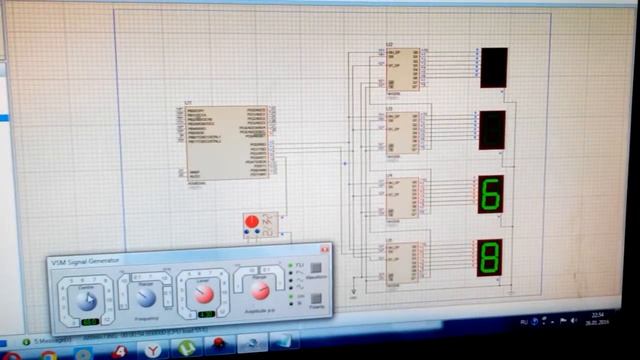Open the 5 Message(s) simulation log
Screen dimensions: 640x360
point(52,341)
